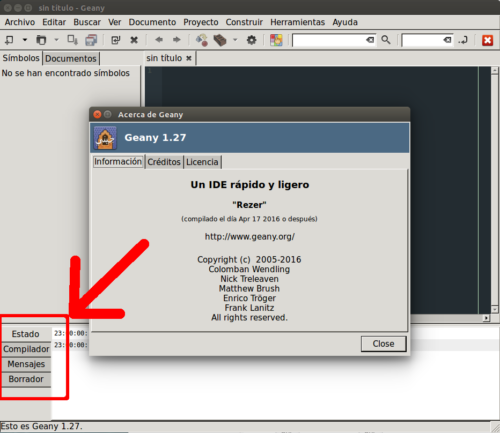Select the Compilador message tab

(x=26, y=349)
